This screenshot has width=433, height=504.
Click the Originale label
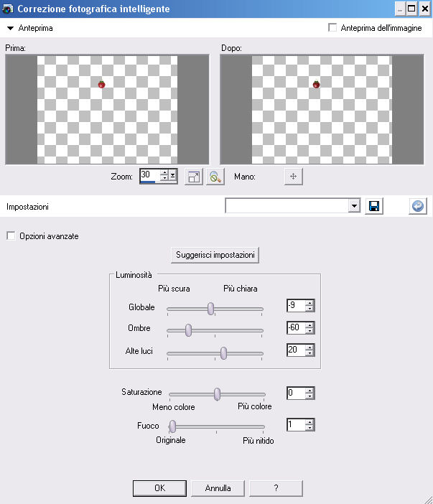pyautogui.click(x=171, y=440)
